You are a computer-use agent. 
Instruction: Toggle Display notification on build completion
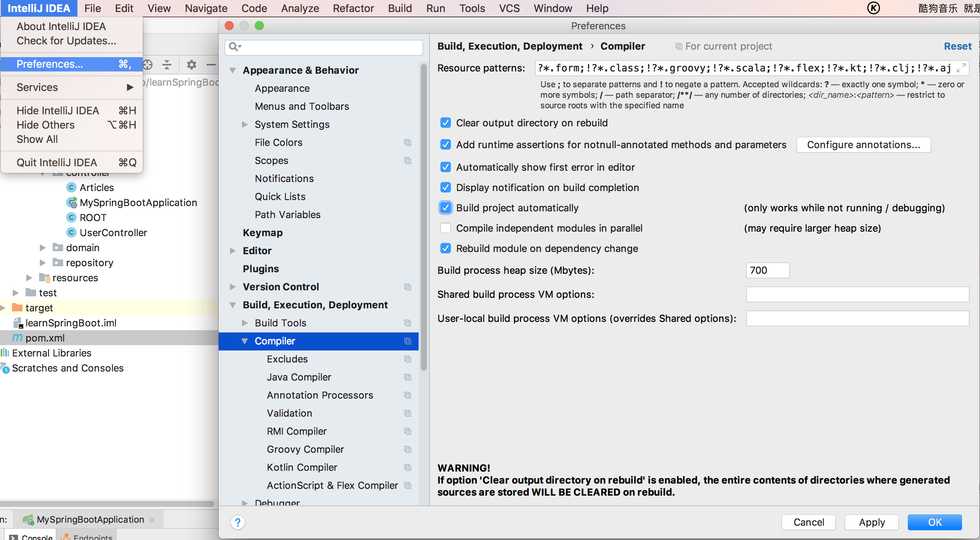pos(446,187)
